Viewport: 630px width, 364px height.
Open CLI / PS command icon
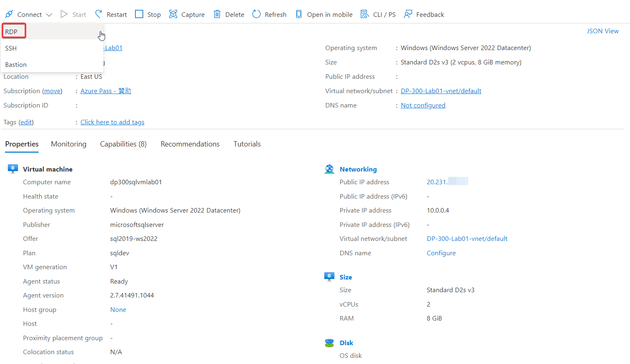point(364,14)
